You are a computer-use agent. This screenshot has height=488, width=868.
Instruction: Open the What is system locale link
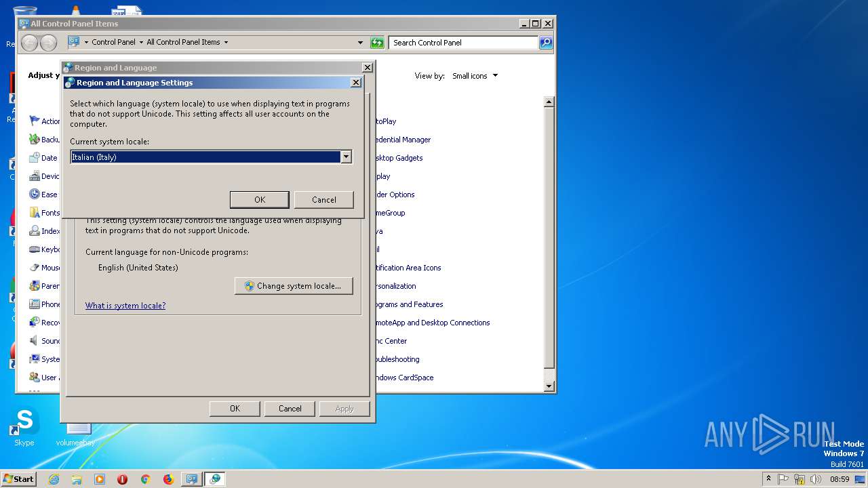click(125, 306)
